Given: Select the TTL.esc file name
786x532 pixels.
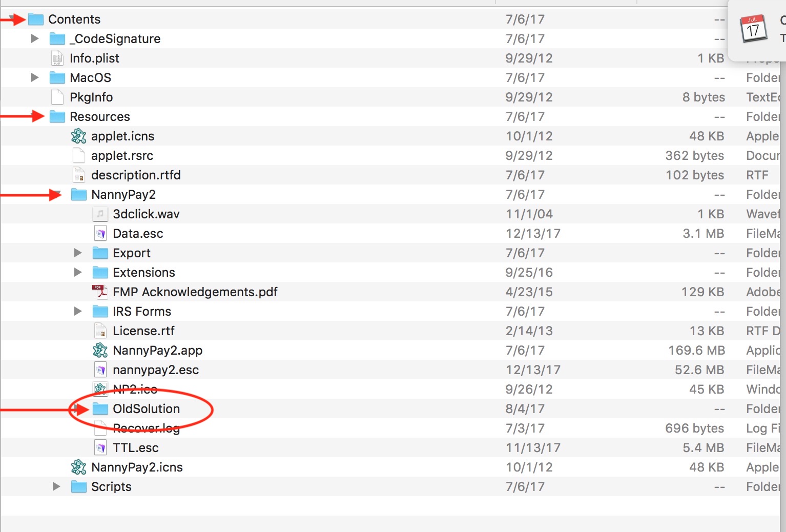Looking at the screenshot, I should coord(136,448).
